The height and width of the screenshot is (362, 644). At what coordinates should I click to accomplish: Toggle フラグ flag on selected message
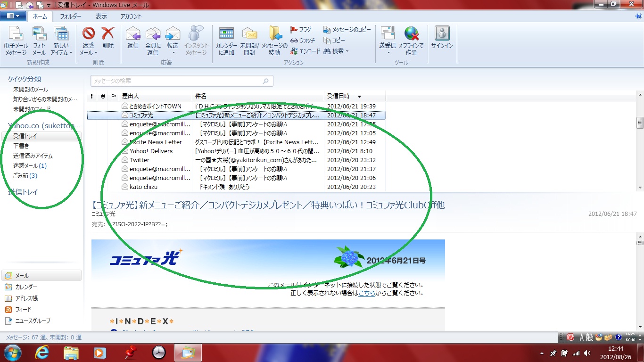[x=301, y=30]
